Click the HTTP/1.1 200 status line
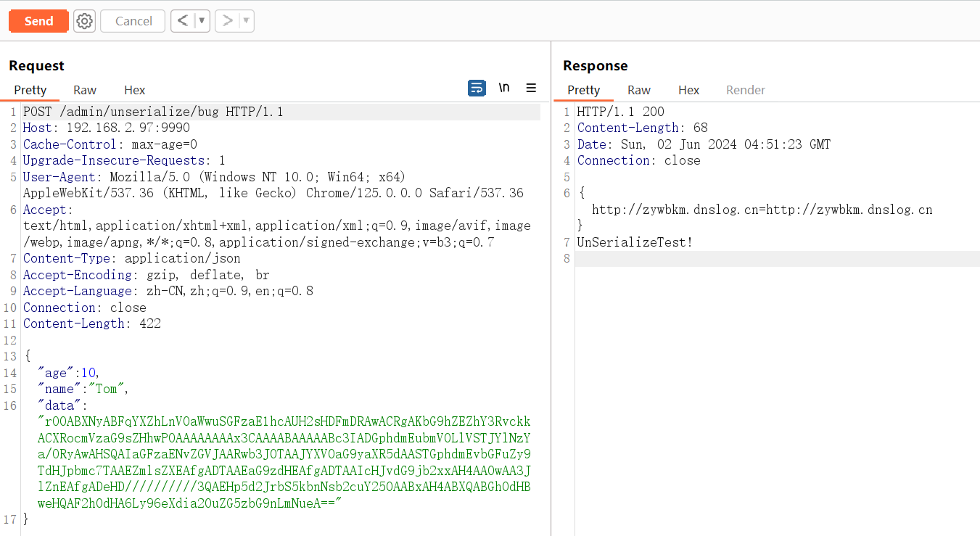This screenshot has width=980, height=536. coord(620,112)
